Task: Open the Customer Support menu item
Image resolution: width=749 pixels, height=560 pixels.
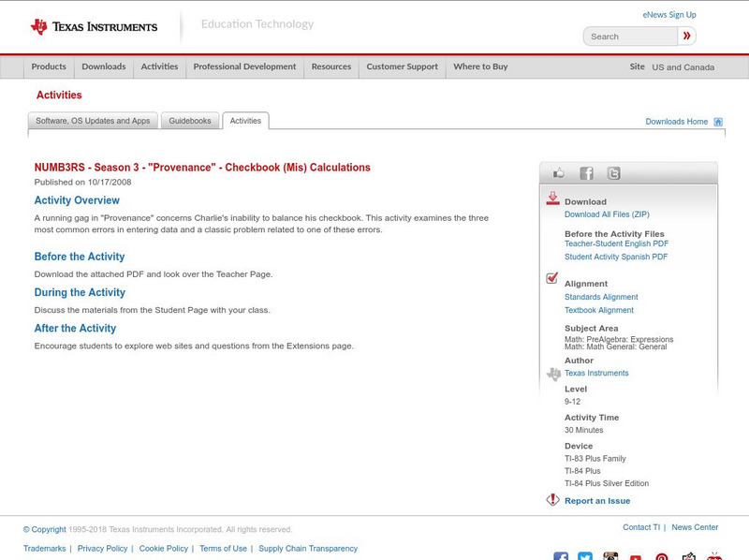Action: pos(402,66)
